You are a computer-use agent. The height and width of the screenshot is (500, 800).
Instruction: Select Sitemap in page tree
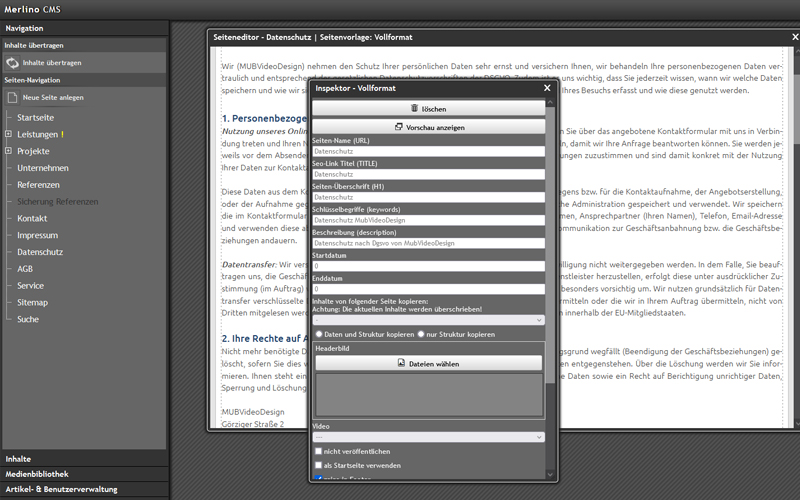[32, 303]
